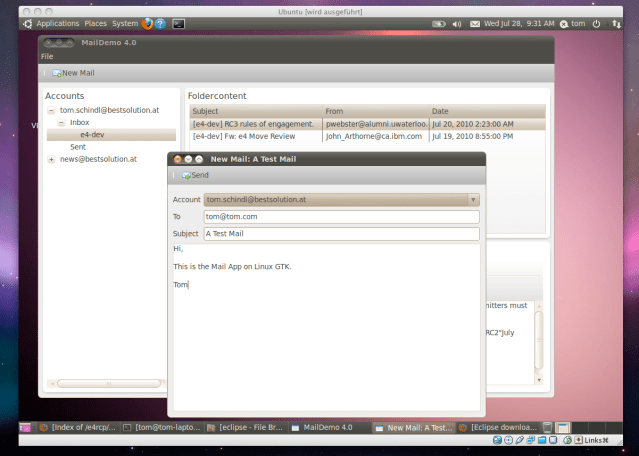The width and height of the screenshot is (639, 456).
Task: Click the accounts panel horizontal scrollbar
Action: click(x=105, y=382)
